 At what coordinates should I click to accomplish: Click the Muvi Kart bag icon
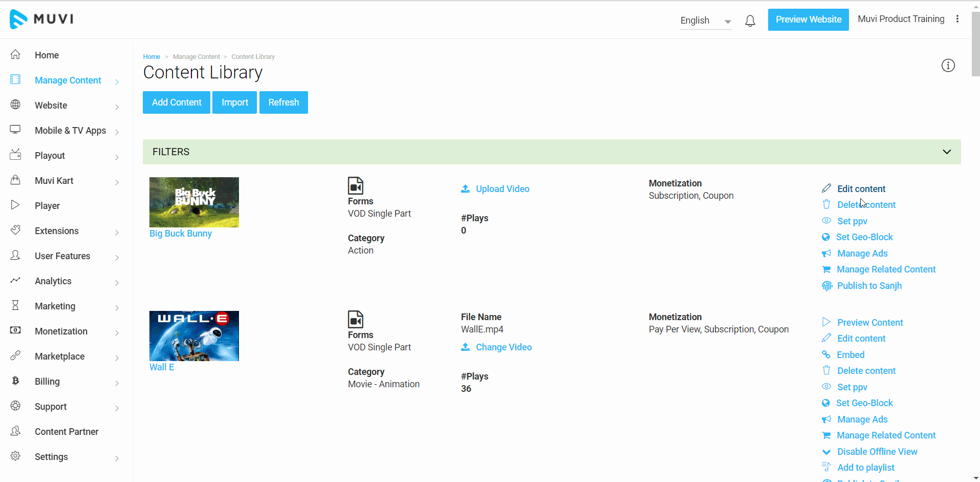16,180
